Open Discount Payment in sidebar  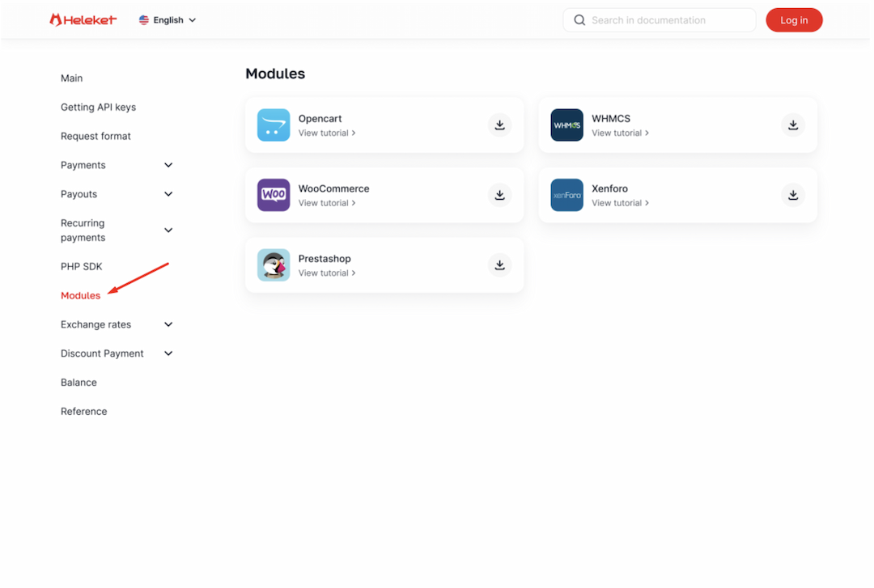[102, 353]
